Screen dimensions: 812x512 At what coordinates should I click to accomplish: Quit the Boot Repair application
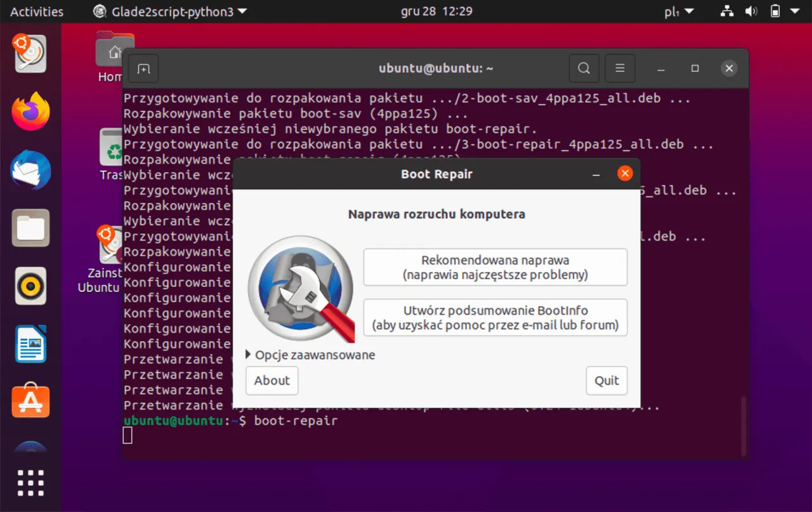point(606,380)
